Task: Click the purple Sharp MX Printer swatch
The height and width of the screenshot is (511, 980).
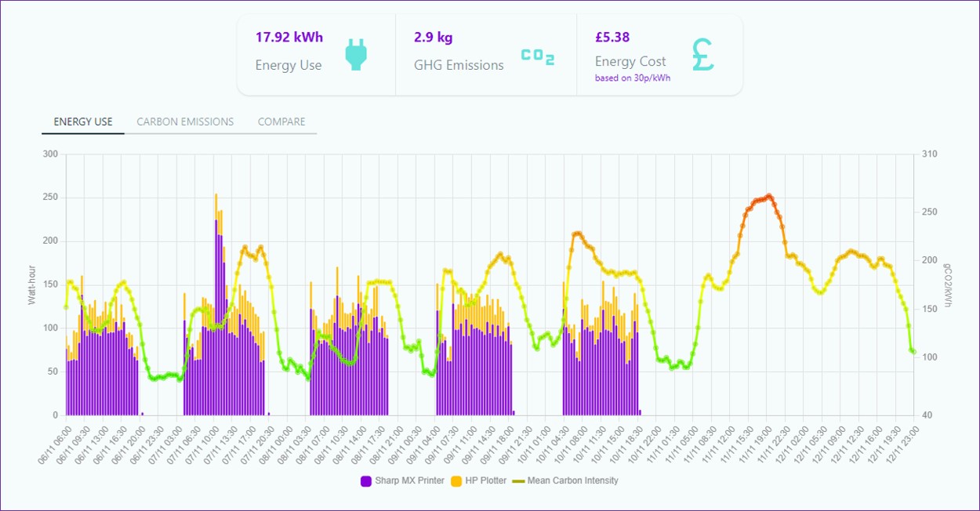Action: 365,481
